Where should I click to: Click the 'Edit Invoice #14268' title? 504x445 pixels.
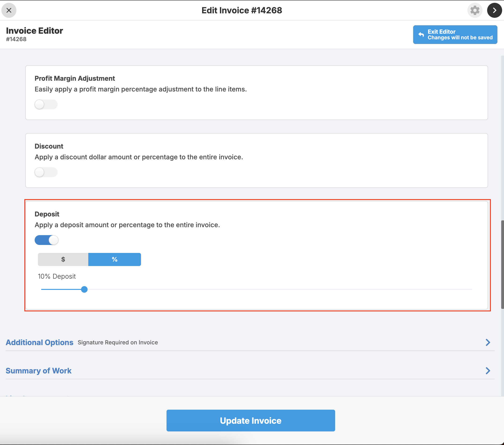(242, 10)
